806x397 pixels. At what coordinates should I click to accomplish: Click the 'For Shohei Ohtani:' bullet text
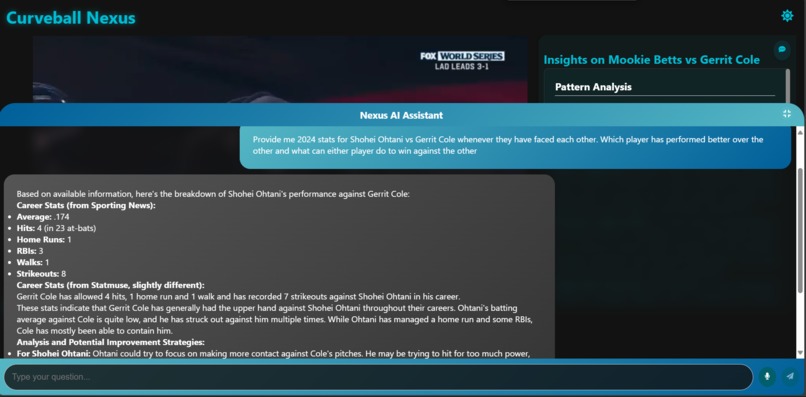tap(53, 353)
